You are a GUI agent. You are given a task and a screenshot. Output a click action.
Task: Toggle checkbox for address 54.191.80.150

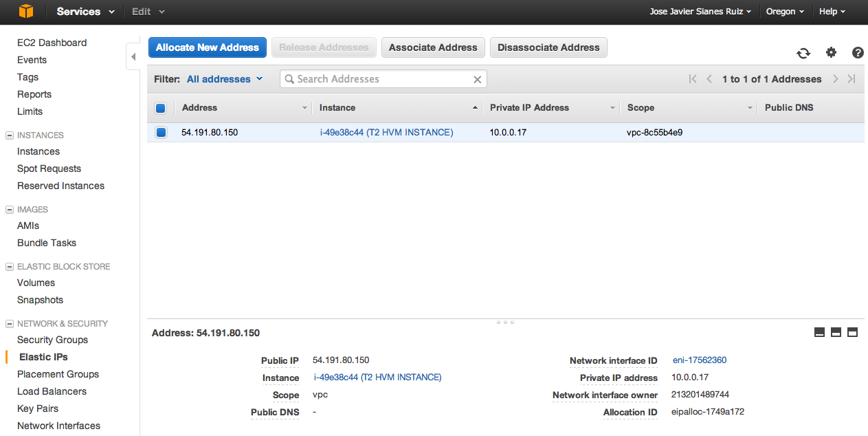[160, 133]
